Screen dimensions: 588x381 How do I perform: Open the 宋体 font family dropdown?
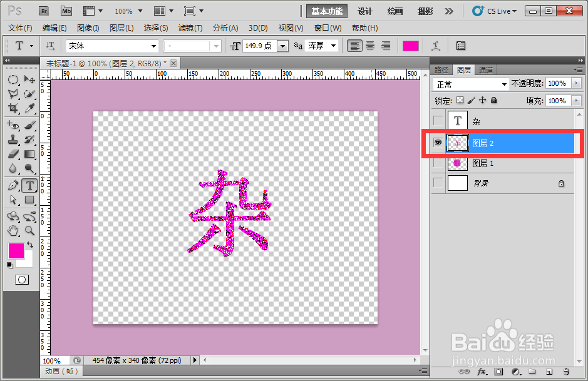[x=153, y=46]
